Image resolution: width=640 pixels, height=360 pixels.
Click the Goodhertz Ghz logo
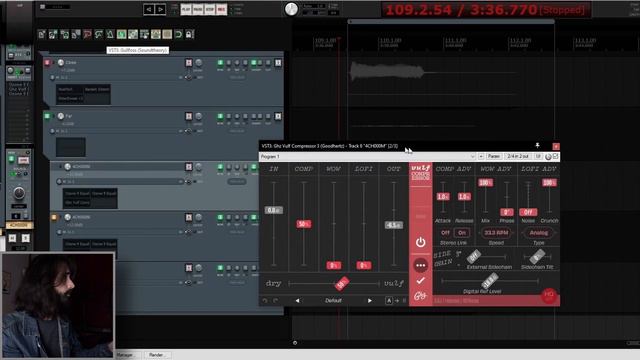point(420,296)
